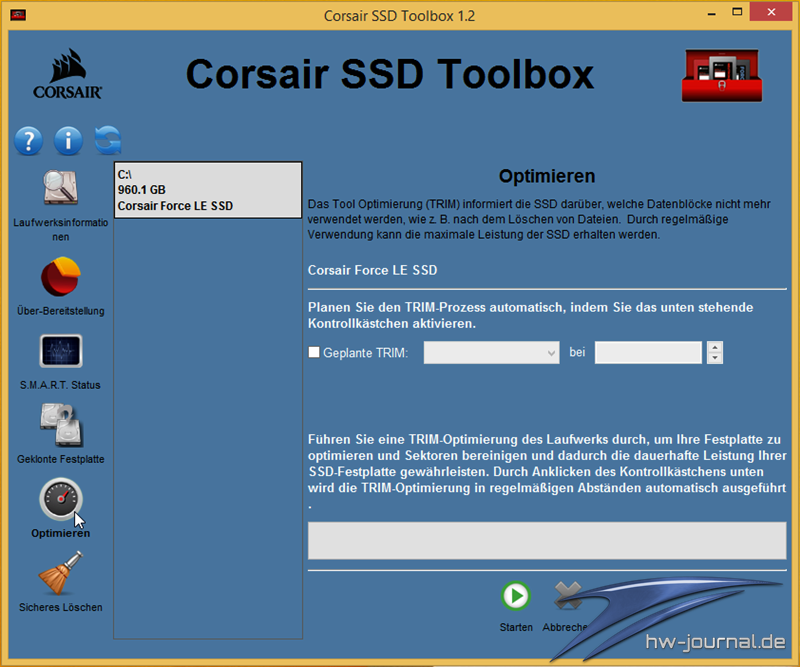Open Laufwerksinformationen magnifier drive icon
The width and height of the screenshot is (800, 667).
coord(61,187)
